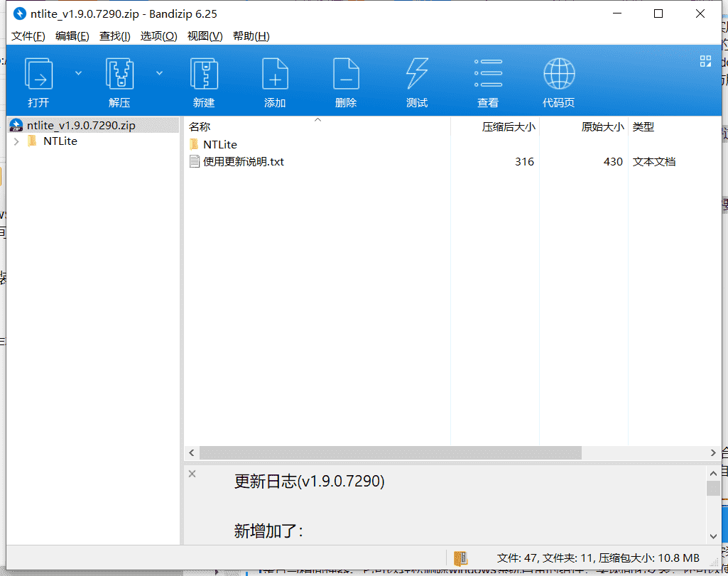Image resolution: width=728 pixels, height=576 pixels.
Task: Expand the NTLite folder tree arrow
Action: [x=17, y=141]
